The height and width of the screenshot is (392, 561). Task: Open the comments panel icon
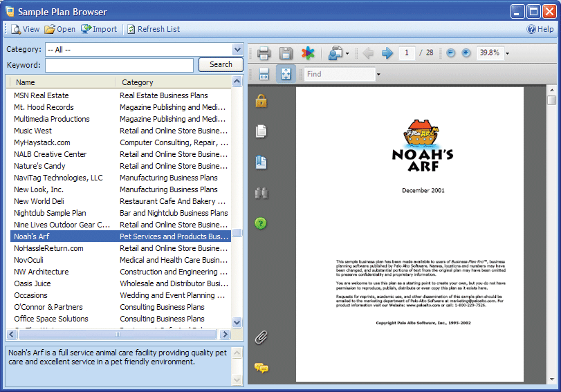261,368
